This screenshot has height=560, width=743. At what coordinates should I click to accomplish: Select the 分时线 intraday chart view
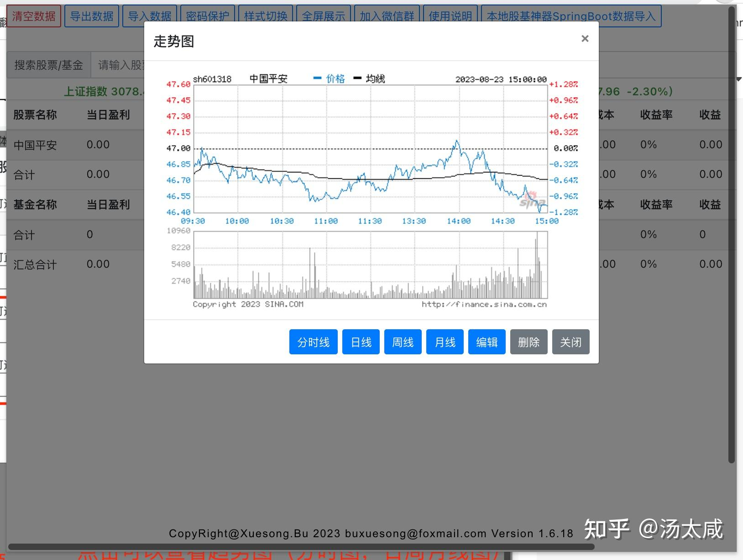(313, 342)
